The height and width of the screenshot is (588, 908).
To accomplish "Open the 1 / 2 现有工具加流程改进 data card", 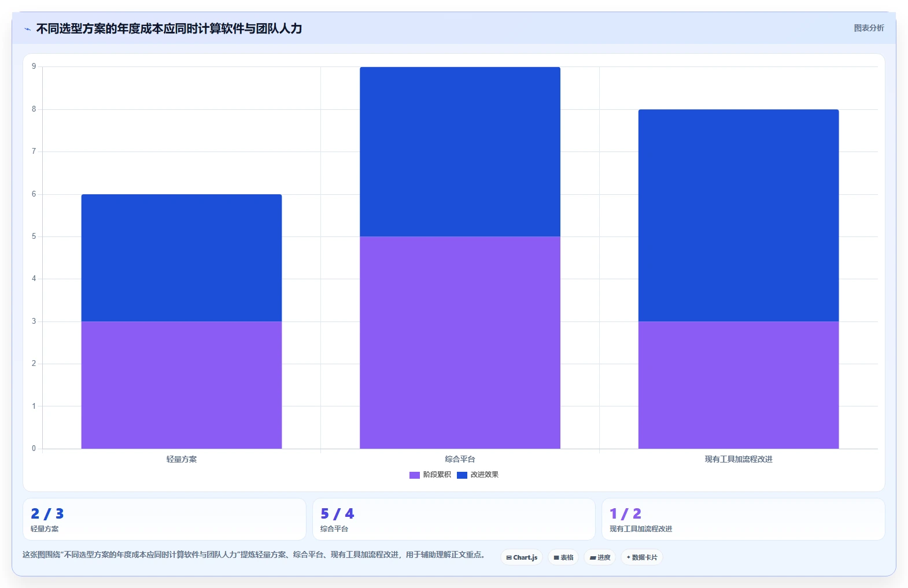I will click(743, 519).
